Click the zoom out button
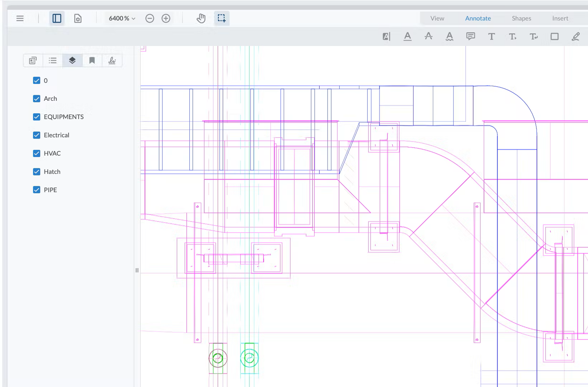This screenshot has width=588, height=387. [150, 18]
